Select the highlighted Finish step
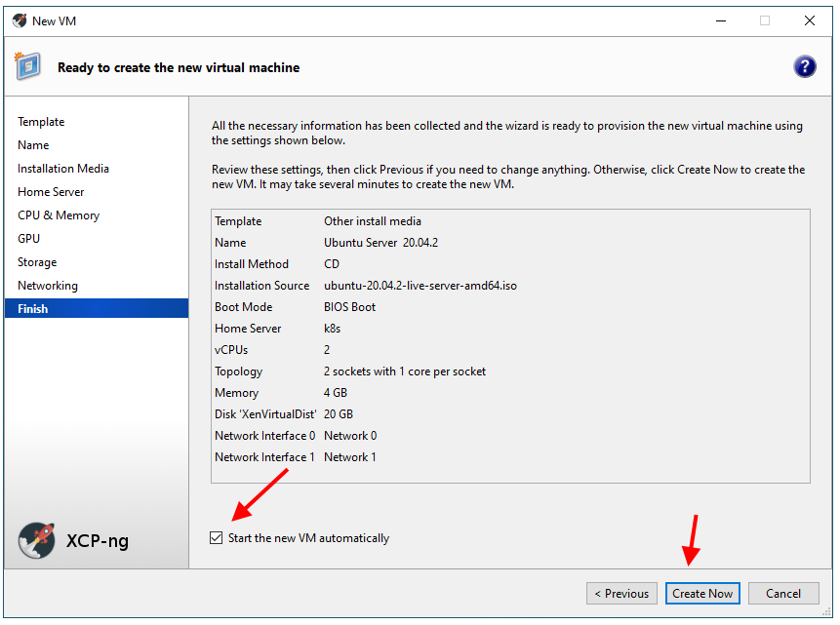This screenshot has width=840, height=625. (33, 309)
